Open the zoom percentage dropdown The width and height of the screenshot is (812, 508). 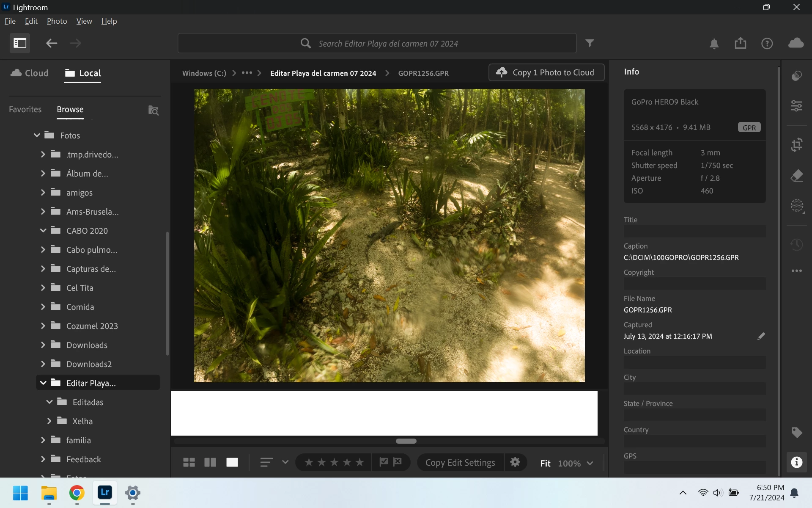point(590,463)
